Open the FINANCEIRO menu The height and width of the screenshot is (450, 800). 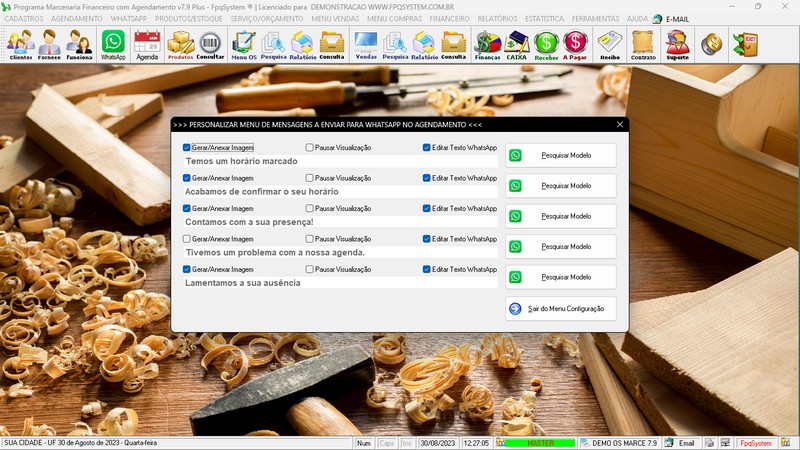coord(450,19)
